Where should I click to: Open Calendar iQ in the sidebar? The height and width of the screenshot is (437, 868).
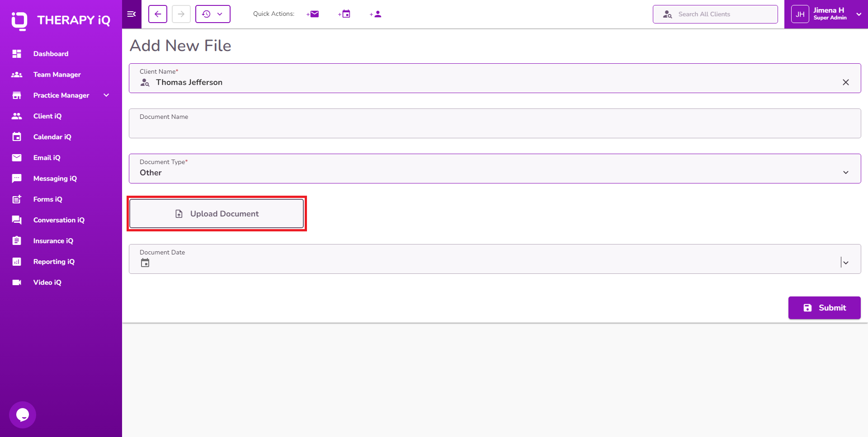(52, 137)
